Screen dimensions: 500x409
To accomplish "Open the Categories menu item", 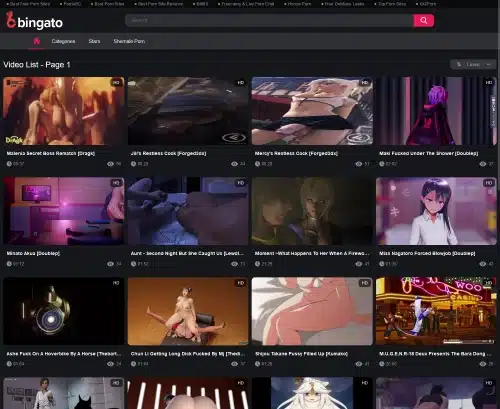I will point(63,41).
